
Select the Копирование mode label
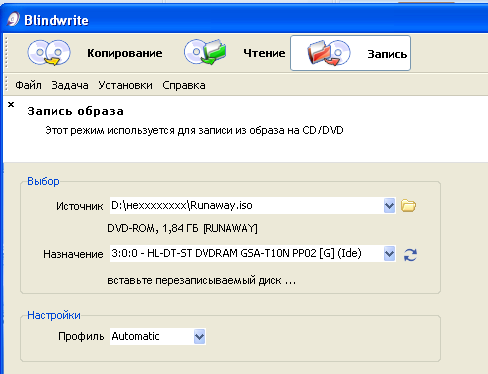(x=125, y=53)
